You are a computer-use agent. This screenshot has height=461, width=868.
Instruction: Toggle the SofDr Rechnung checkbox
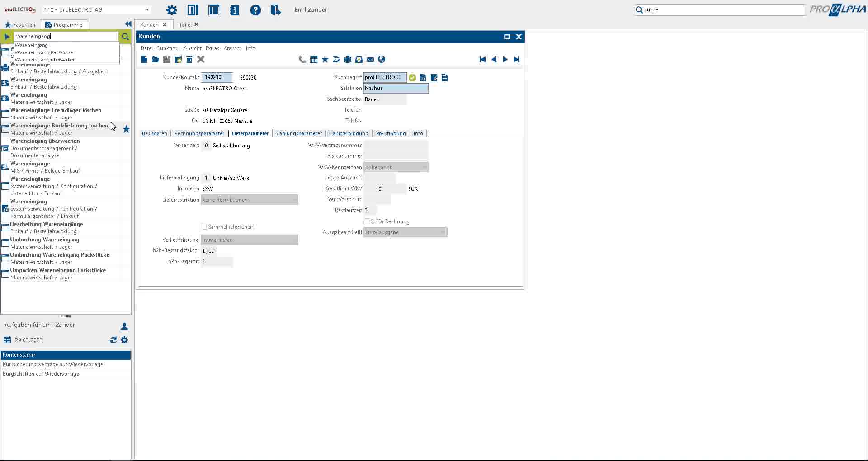pyautogui.click(x=367, y=221)
